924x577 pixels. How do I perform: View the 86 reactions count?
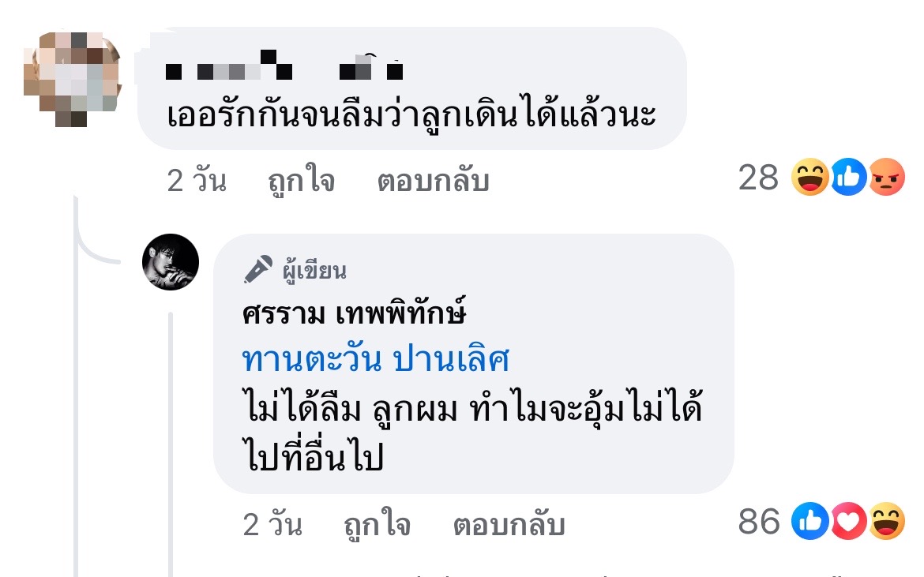pos(758,522)
